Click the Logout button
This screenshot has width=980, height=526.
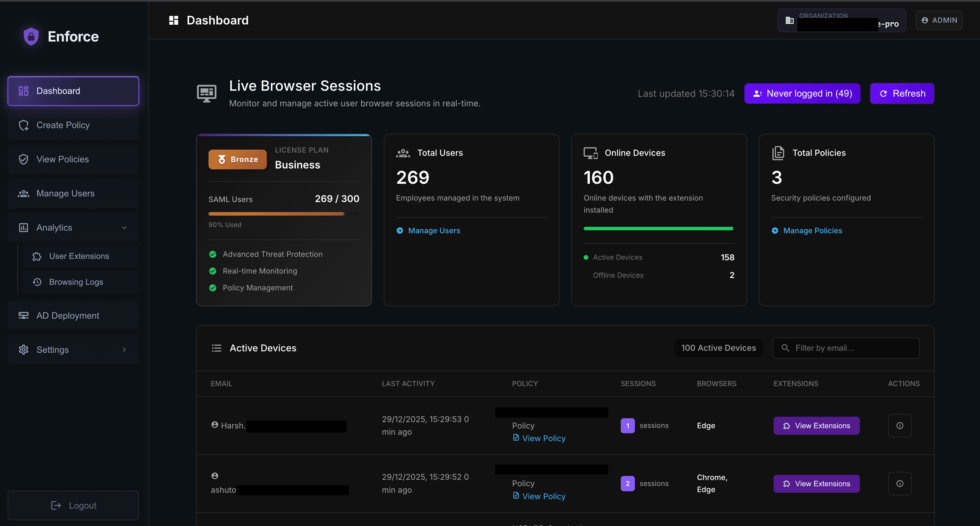coord(73,505)
